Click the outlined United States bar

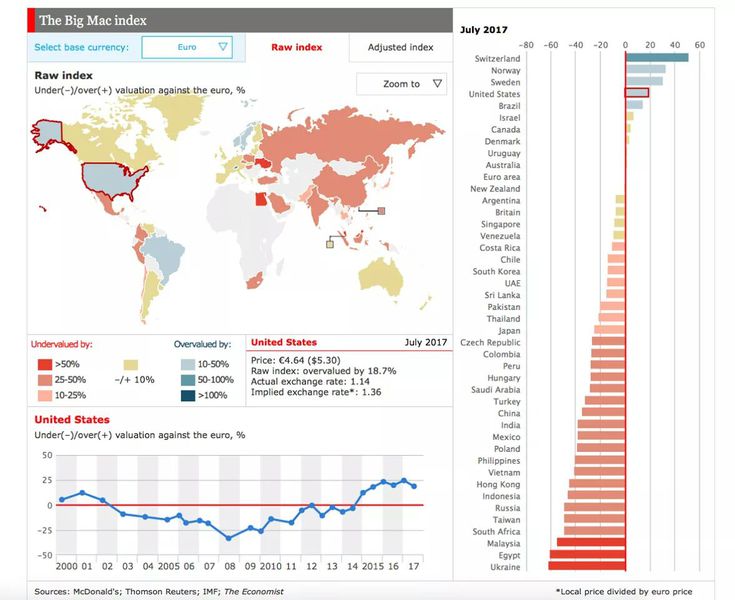click(x=637, y=93)
